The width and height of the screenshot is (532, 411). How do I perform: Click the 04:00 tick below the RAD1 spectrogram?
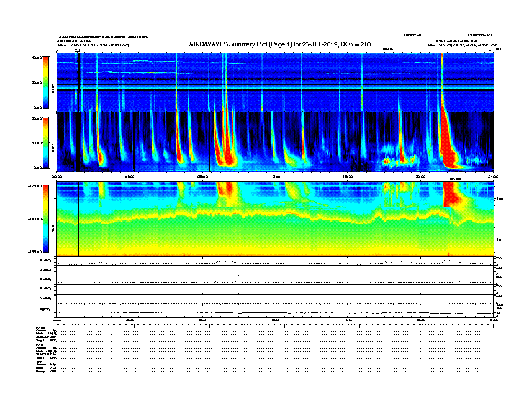tap(130, 177)
